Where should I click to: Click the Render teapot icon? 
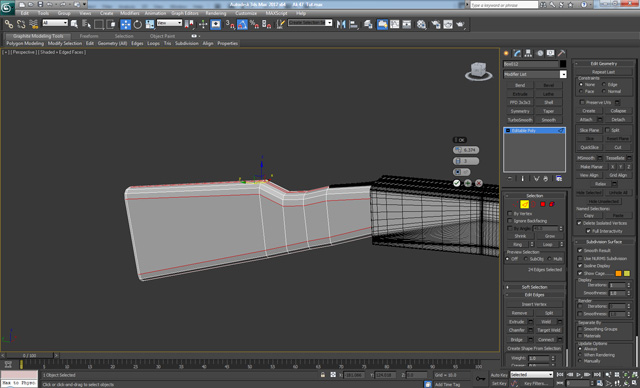click(x=460, y=24)
